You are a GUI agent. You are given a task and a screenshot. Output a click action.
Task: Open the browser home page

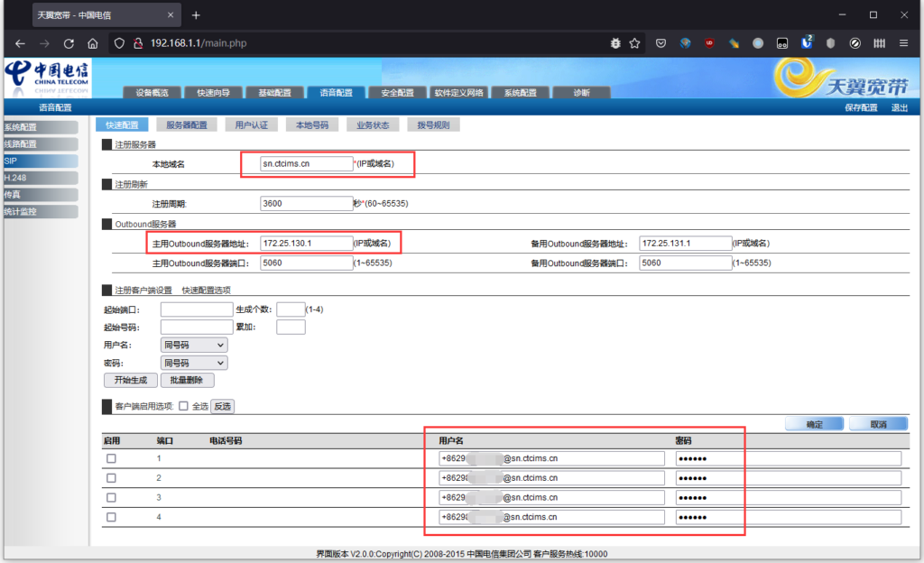tap(93, 43)
